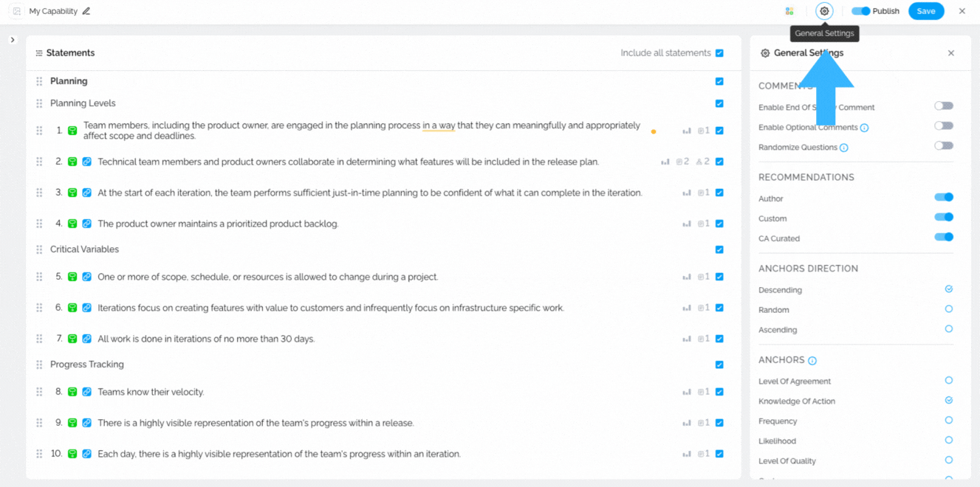This screenshot has width=980, height=487.
Task: Click the pencil icon beside My Capability
Action: click(86, 11)
